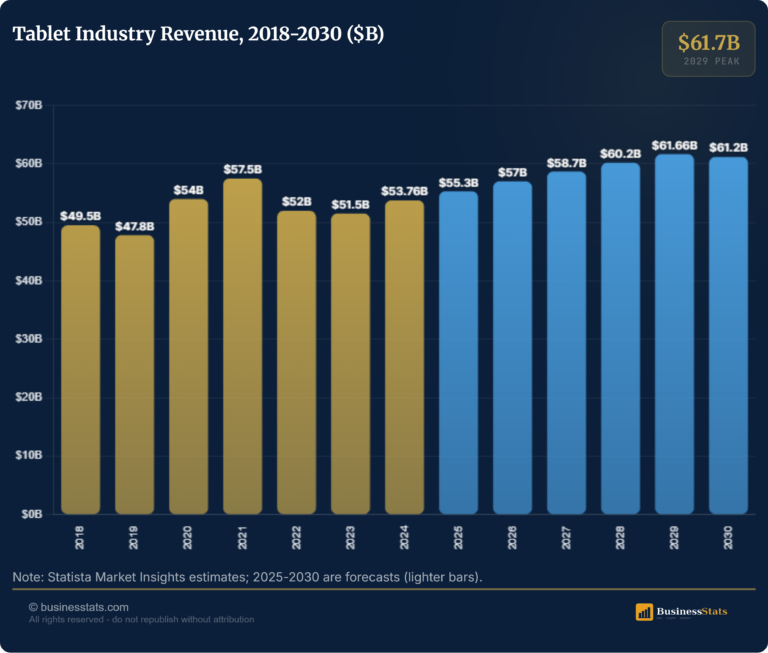Click the $70B y-axis label
This screenshot has width=768, height=653.
click(28, 105)
